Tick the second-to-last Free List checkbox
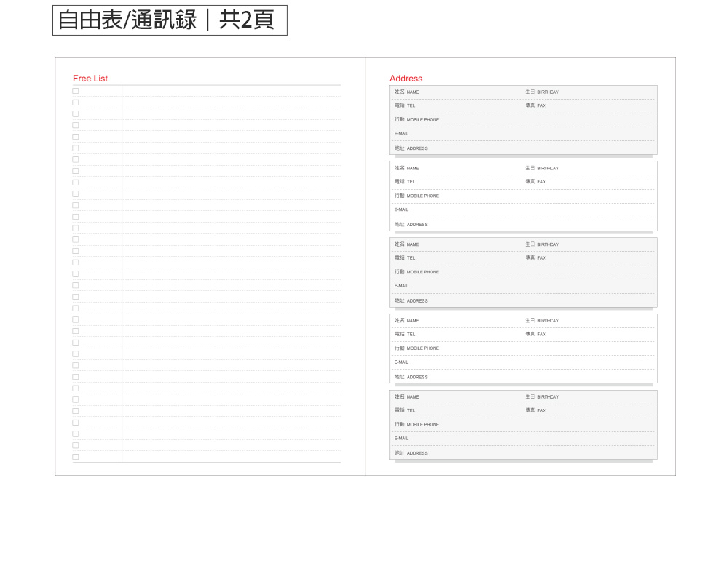728x571 pixels. pos(76,445)
